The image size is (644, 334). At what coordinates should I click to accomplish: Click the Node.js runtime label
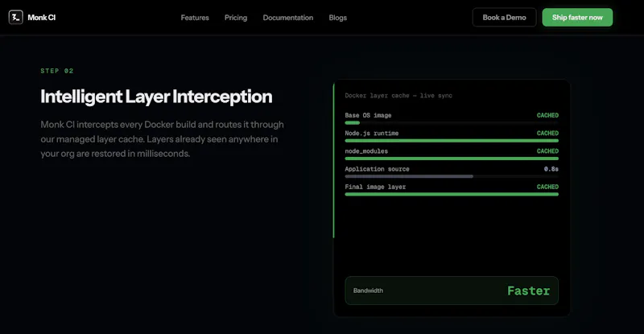click(x=372, y=133)
